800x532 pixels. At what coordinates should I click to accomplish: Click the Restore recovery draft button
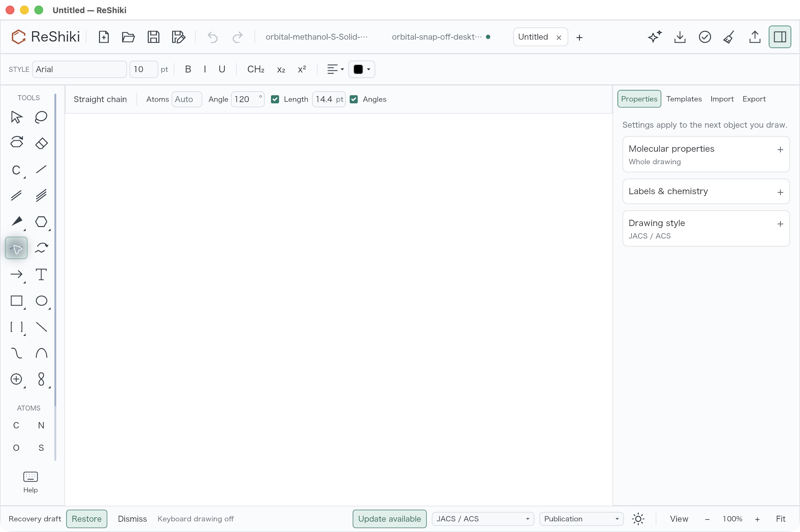tap(87, 519)
